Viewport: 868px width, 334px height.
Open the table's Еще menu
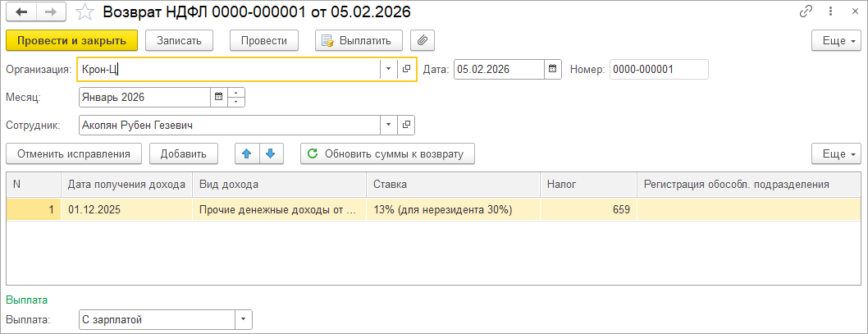tap(836, 153)
